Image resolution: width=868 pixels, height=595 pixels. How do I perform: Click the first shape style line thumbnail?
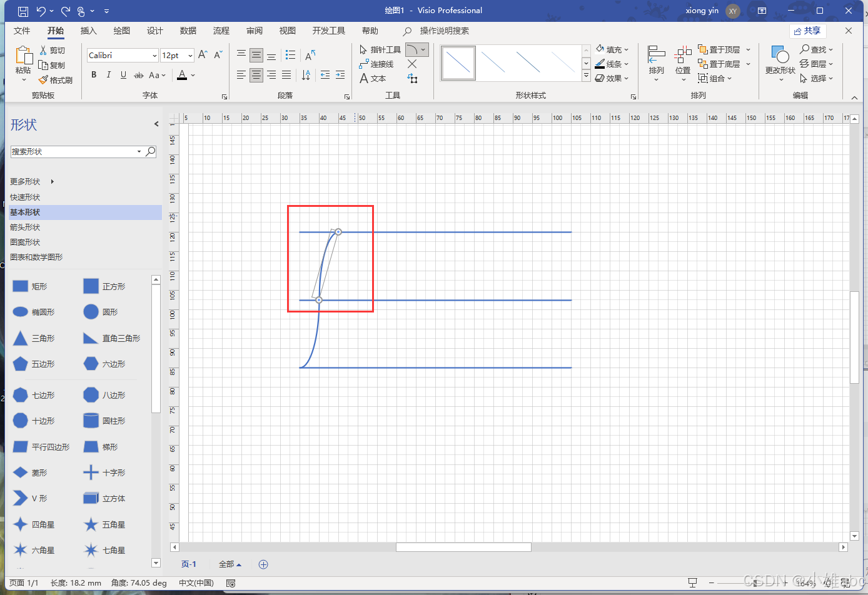click(458, 63)
